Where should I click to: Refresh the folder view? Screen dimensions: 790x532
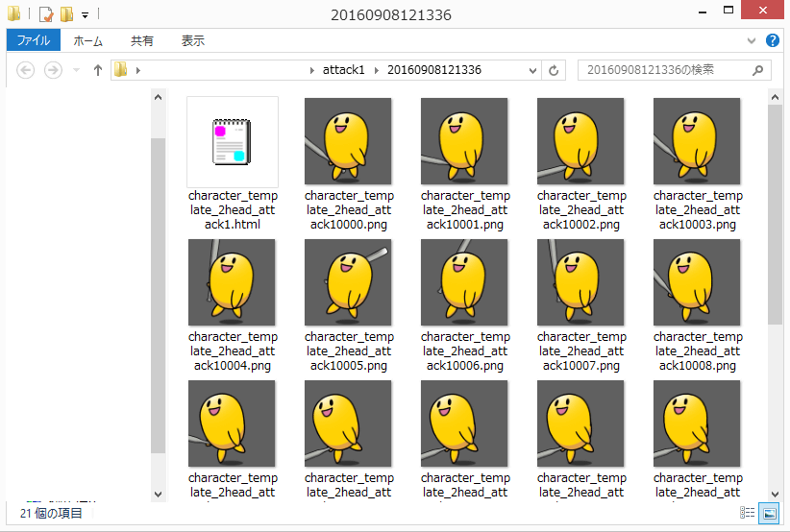point(554,70)
